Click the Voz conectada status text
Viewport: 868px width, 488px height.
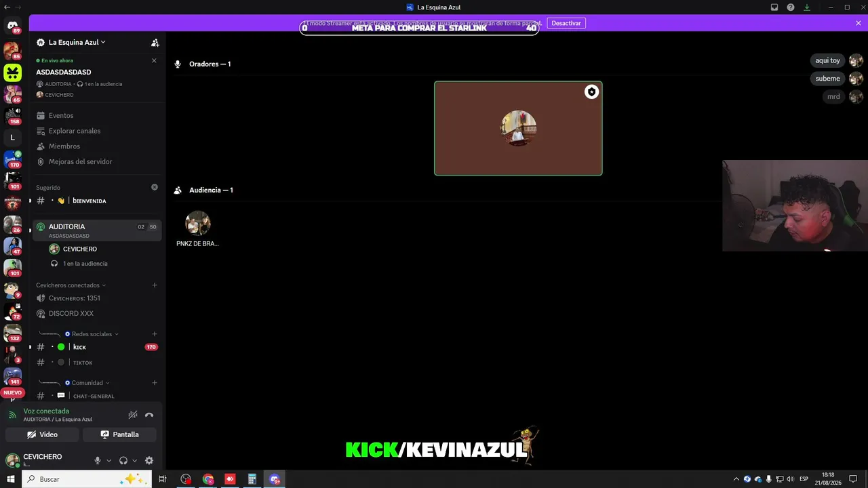point(46,411)
